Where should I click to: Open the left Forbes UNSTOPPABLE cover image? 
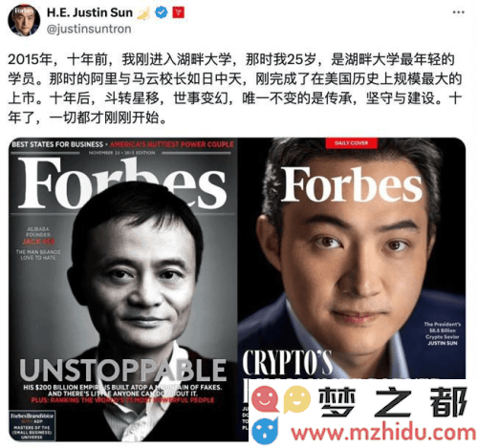pyautogui.click(x=123, y=289)
